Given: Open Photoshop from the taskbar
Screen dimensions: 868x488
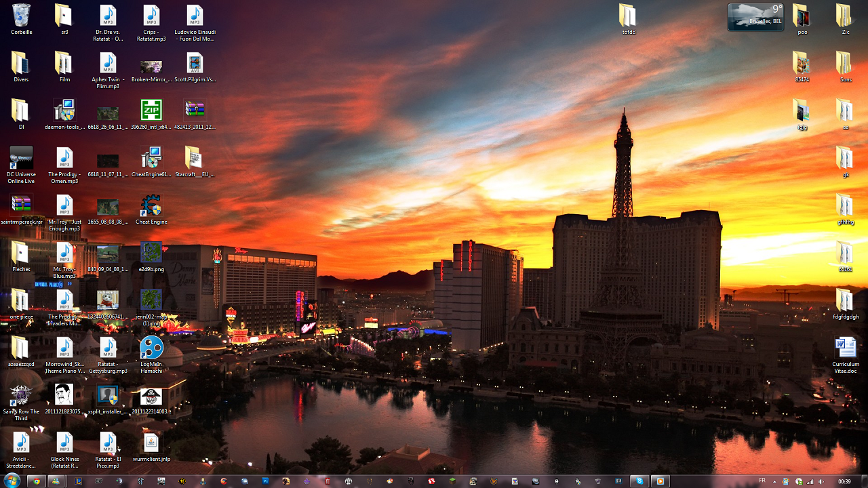Looking at the screenshot, I should coord(266,481).
